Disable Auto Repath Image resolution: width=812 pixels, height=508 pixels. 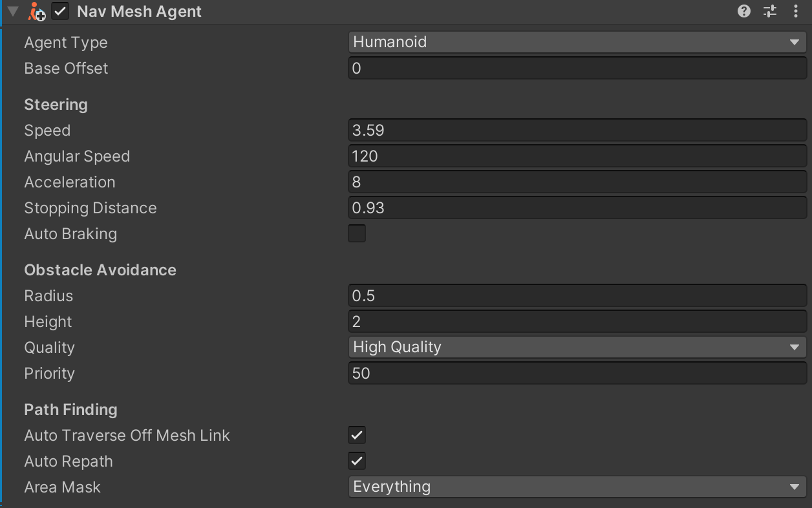356,461
